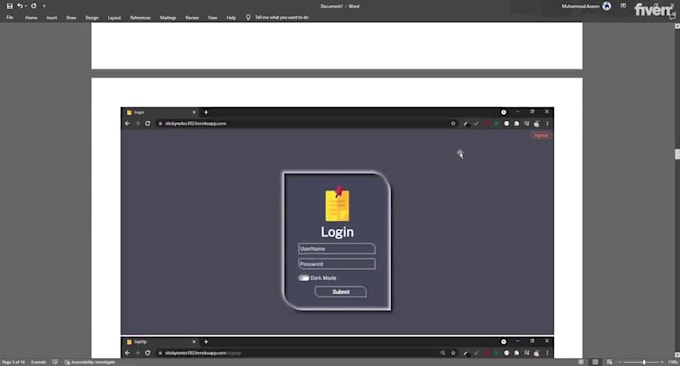This screenshot has width=680, height=366.
Task: Click the Login browser tab in screenshot
Action: click(x=161, y=112)
